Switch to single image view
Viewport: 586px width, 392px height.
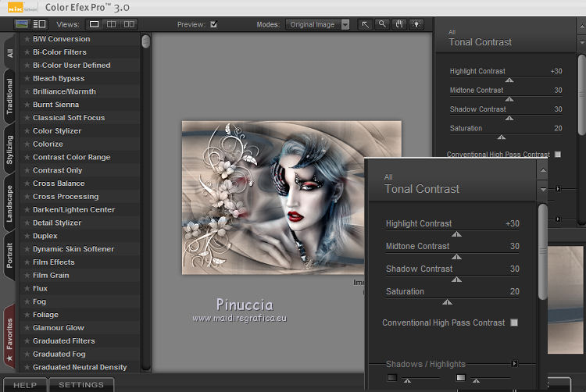pos(95,24)
